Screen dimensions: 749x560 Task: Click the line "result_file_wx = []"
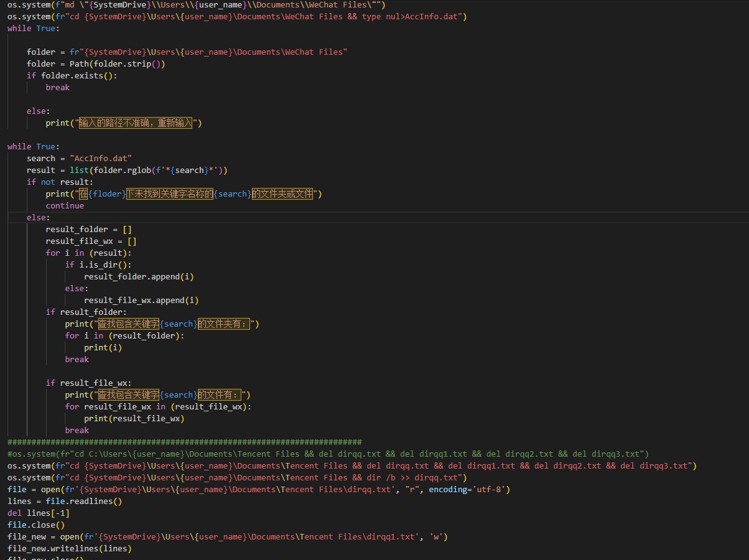91,241
